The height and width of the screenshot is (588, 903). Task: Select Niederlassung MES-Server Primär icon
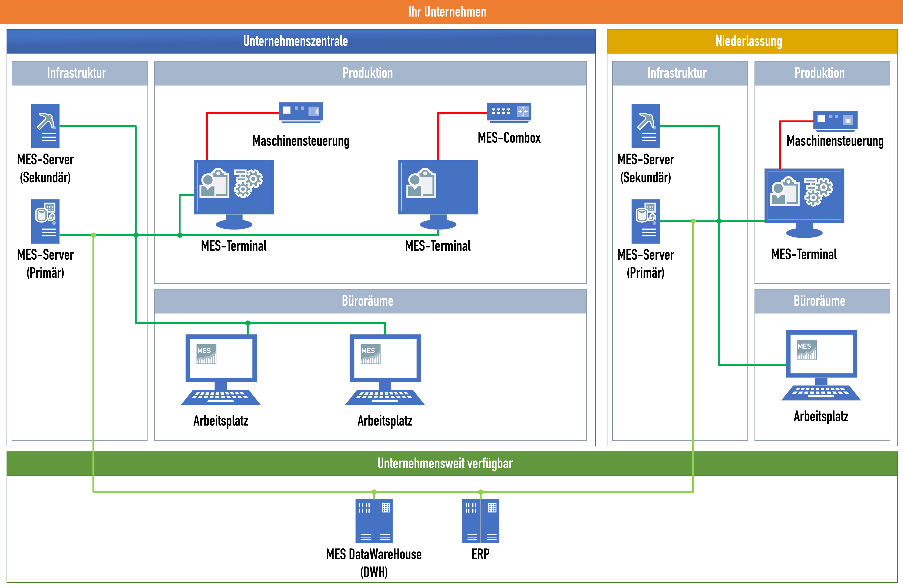coord(645,221)
